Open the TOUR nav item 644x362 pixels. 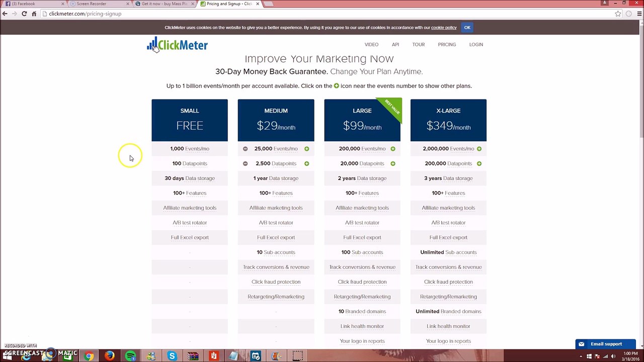point(419,45)
